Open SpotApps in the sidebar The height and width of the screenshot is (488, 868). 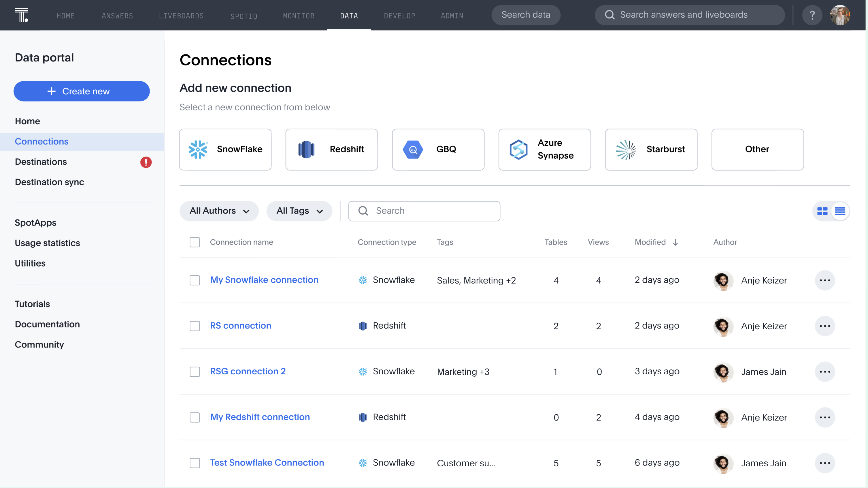tap(35, 223)
